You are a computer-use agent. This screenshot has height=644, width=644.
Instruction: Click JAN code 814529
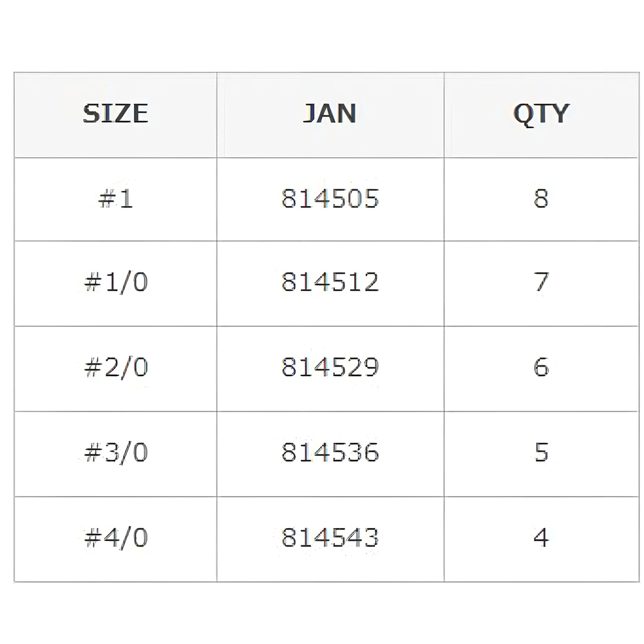[x=330, y=368]
